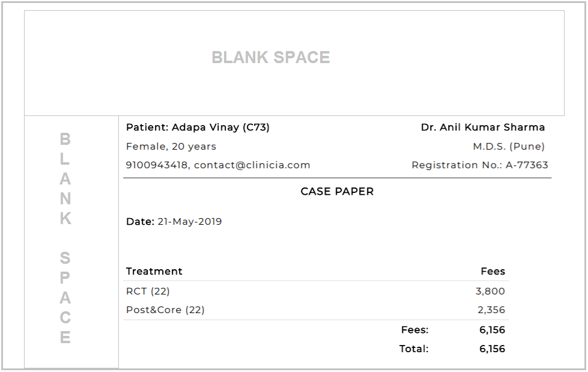The height and width of the screenshot is (372, 588).
Task: Click the date 21-May-2019
Action: (x=189, y=222)
